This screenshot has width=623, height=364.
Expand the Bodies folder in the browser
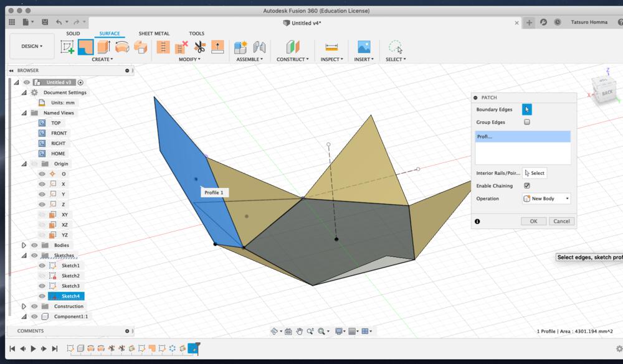click(x=24, y=245)
